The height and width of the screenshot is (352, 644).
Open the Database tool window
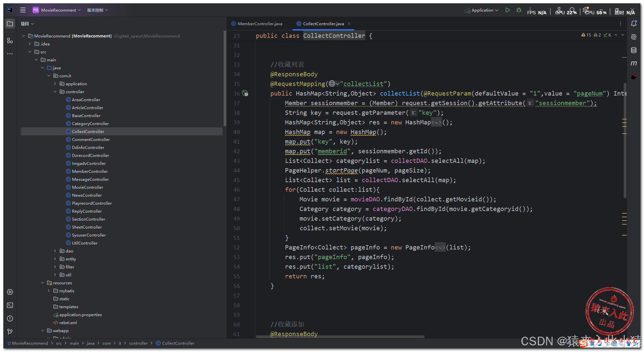coord(634,50)
